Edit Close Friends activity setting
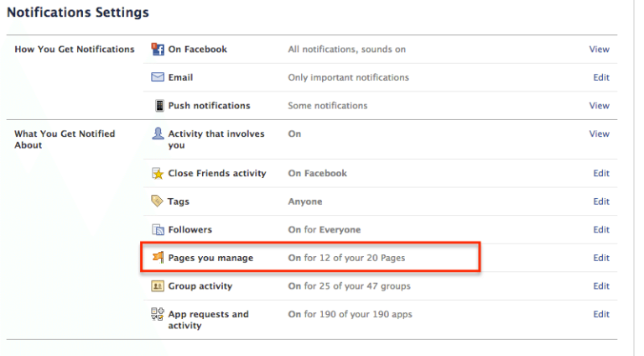Screen dimensions: 644x356 tap(601, 173)
